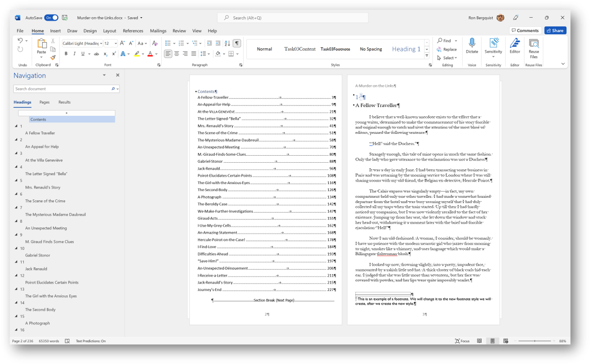This screenshot has width=590, height=364.
Task: Turn off the AutoSave switch
Action: tap(51, 17)
